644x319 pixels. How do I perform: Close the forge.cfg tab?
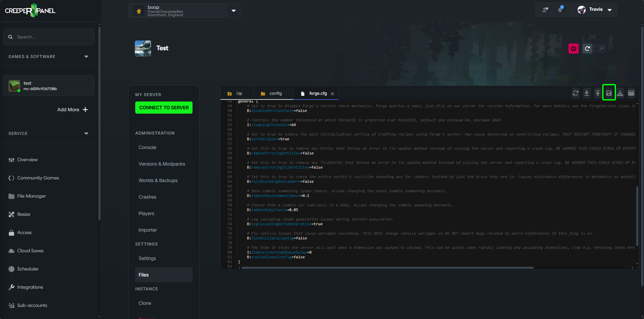[x=332, y=93]
